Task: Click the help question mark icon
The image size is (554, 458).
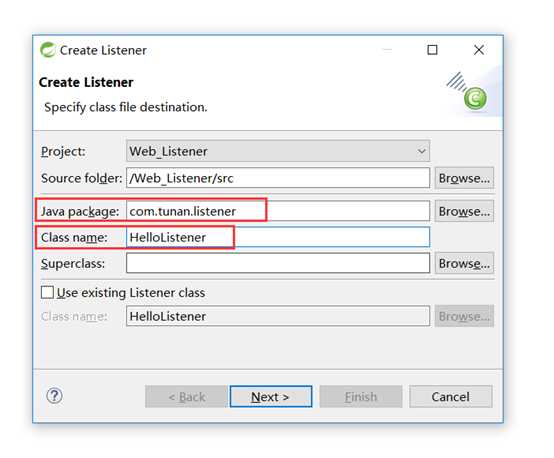Action: (54, 396)
